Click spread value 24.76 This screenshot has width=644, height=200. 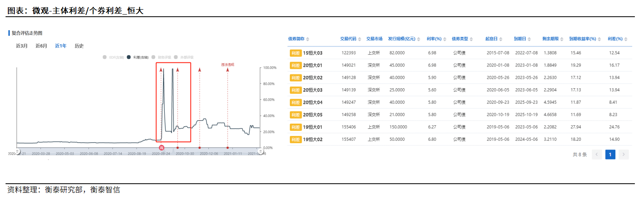coord(614,127)
